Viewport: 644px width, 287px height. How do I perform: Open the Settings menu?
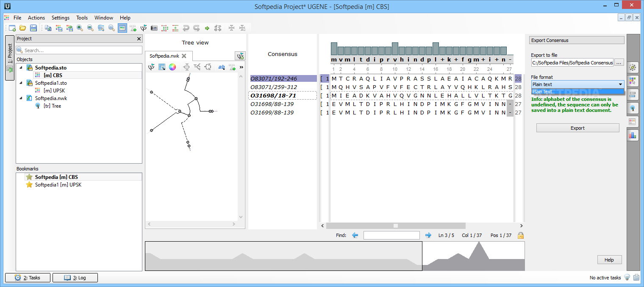[61, 18]
